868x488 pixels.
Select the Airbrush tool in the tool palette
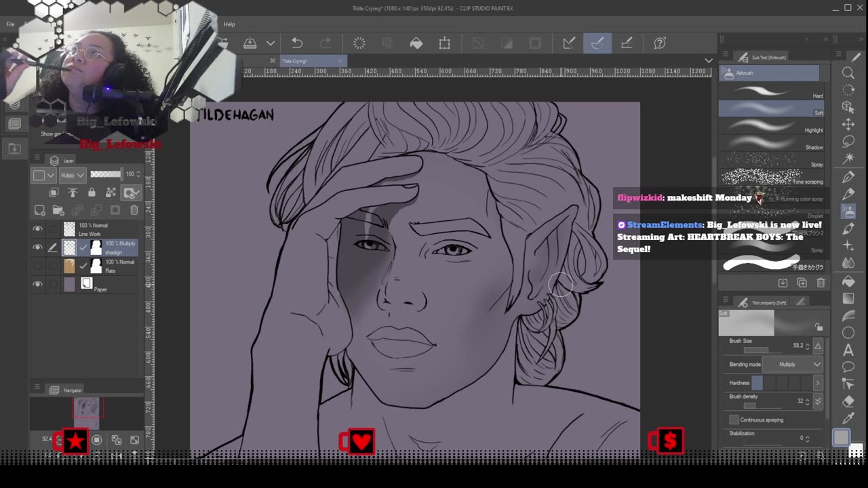coord(848,211)
